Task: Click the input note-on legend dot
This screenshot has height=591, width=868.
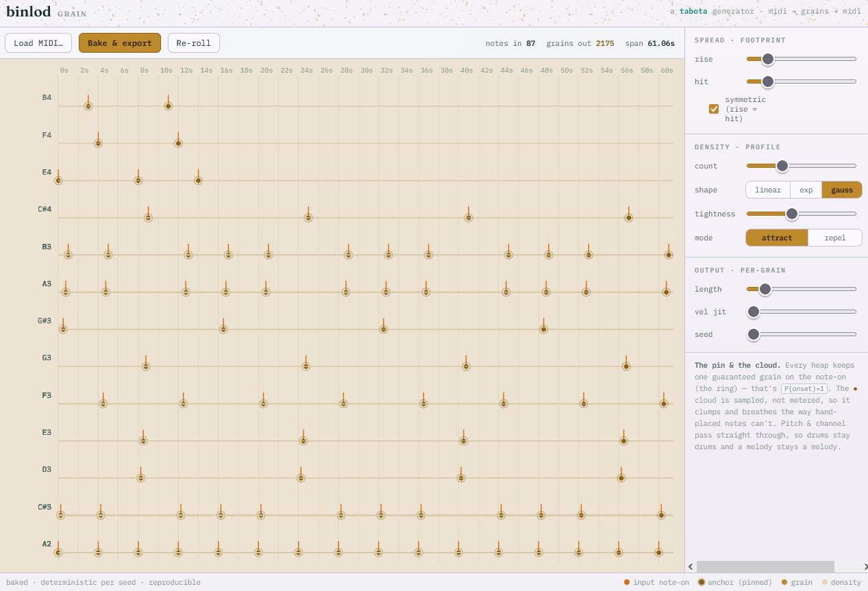Action: point(627,582)
